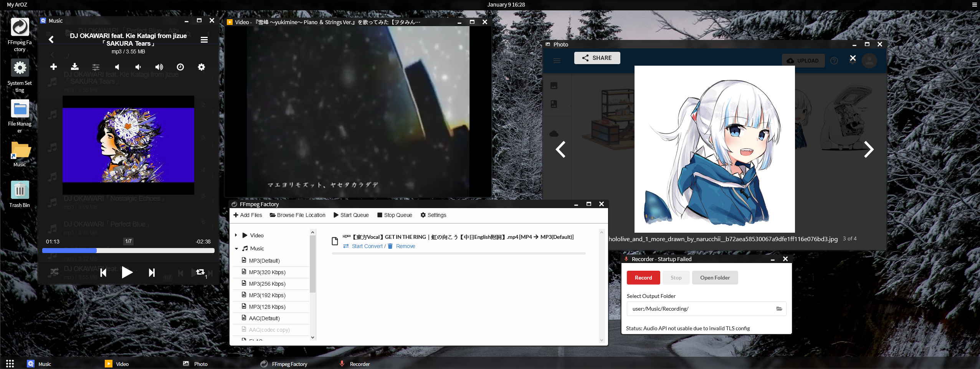Open the equalizer sliders icon in Music
The width and height of the screenshot is (980, 369).
[96, 67]
